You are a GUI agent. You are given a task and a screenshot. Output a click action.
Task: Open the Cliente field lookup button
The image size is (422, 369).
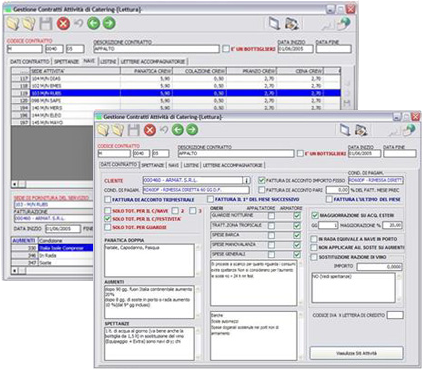click(246, 180)
